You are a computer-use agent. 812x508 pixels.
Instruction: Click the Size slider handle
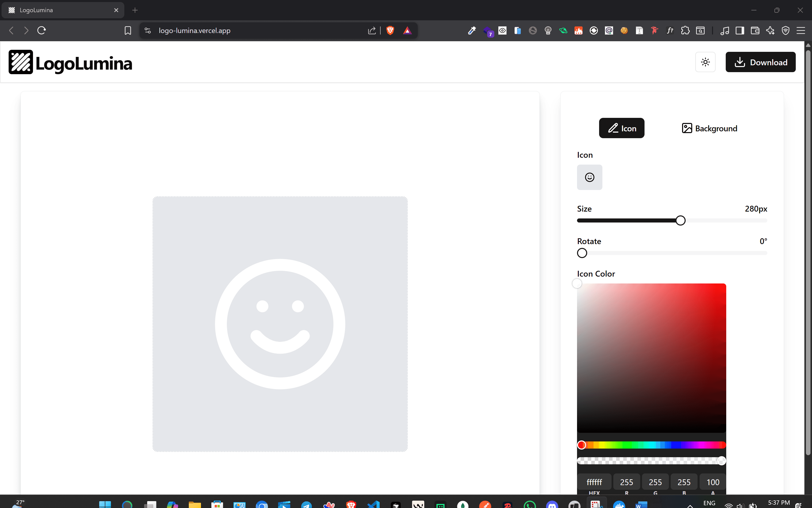[x=681, y=220]
